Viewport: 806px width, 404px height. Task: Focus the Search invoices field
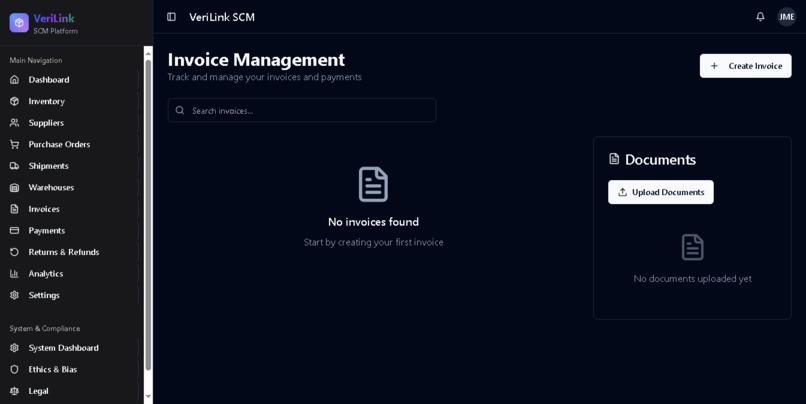tap(302, 110)
